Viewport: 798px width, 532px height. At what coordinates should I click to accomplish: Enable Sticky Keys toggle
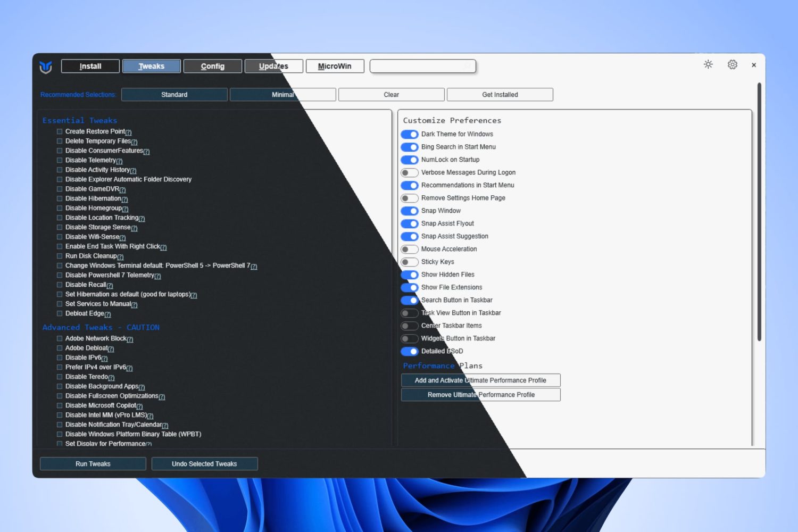(410, 262)
